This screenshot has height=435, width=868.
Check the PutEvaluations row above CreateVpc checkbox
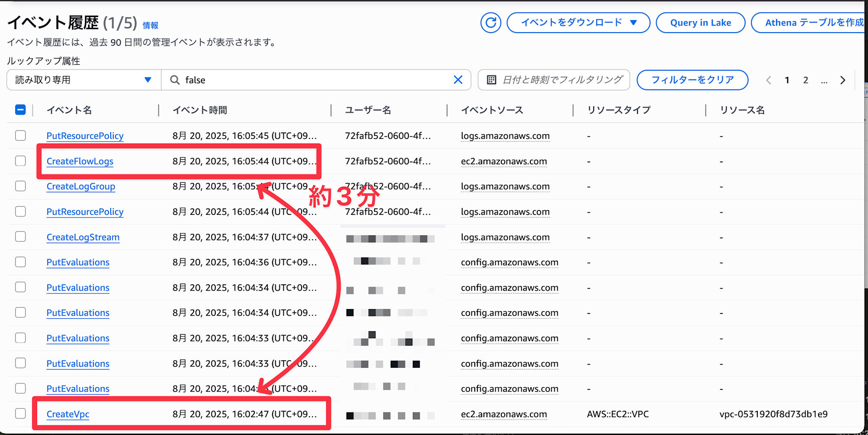click(x=20, y=388)
